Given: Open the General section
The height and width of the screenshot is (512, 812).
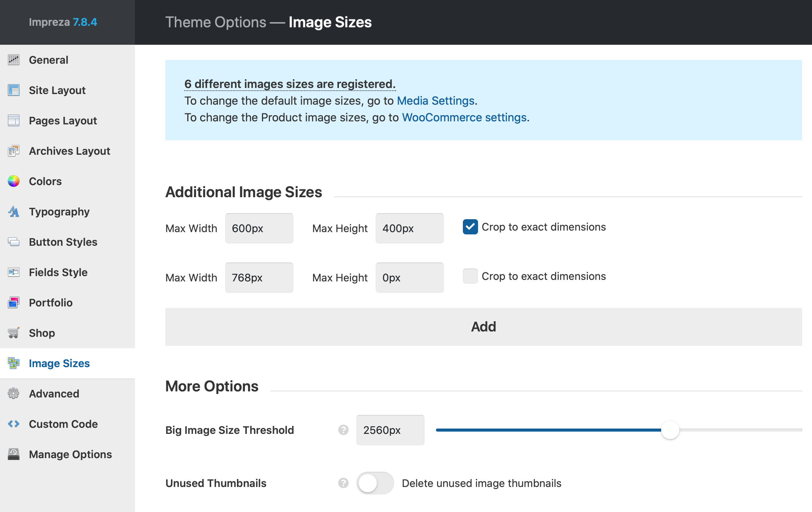Looking at the screenshot, I should click(67, 60).
